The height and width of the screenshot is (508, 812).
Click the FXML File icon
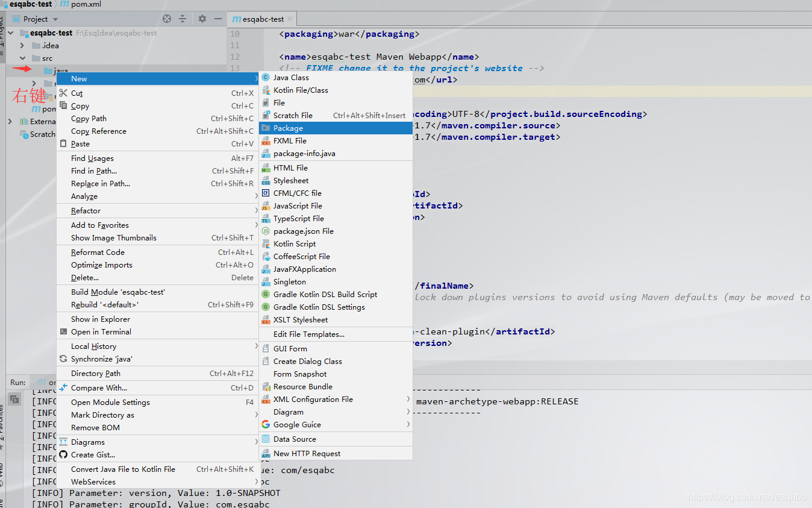(266, 141)
